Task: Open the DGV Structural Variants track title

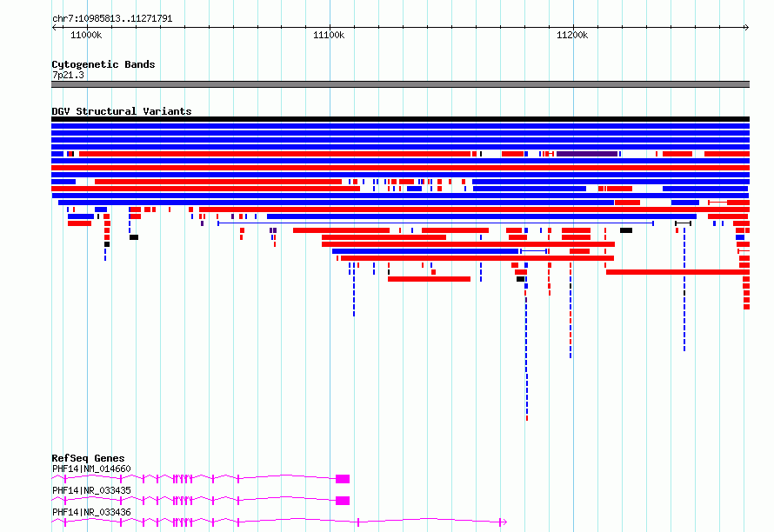Action: [122, 111]
